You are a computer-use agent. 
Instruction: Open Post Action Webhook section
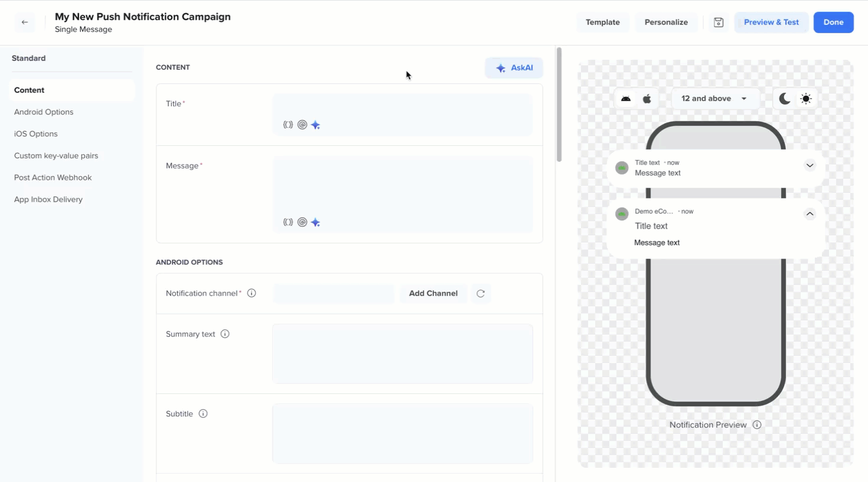(53, 178)
